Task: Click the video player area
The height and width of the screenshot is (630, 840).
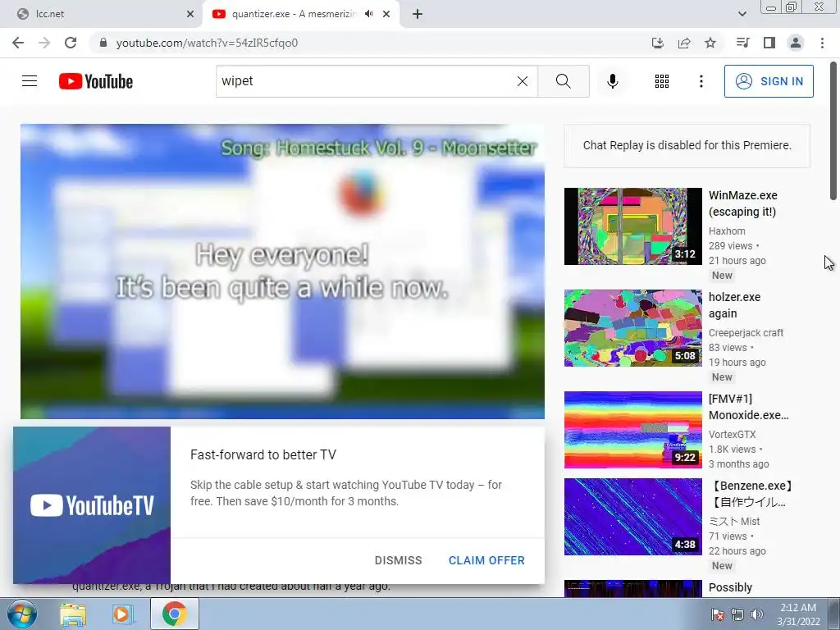Action: click(282, 271)
